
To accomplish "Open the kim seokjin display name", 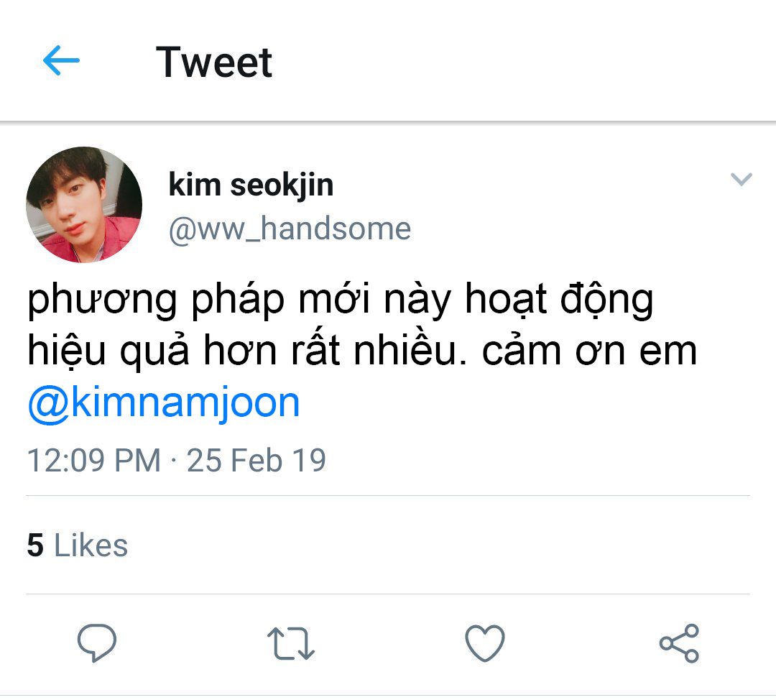I will point(251,185).
